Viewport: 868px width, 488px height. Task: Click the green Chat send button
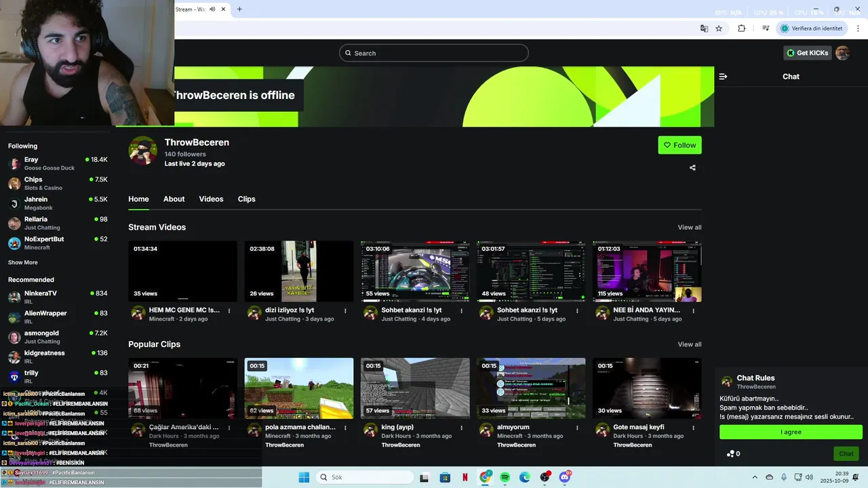[x=846, y=453]
